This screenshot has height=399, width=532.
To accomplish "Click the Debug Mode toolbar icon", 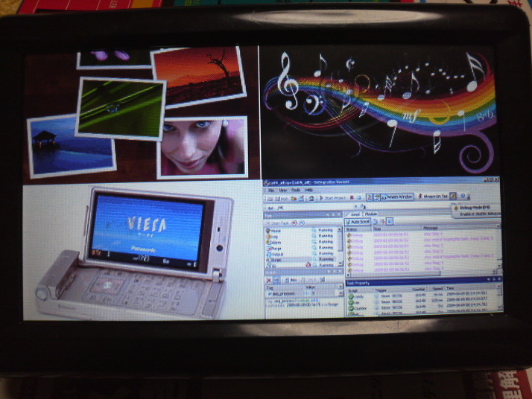I will point(452,196).
